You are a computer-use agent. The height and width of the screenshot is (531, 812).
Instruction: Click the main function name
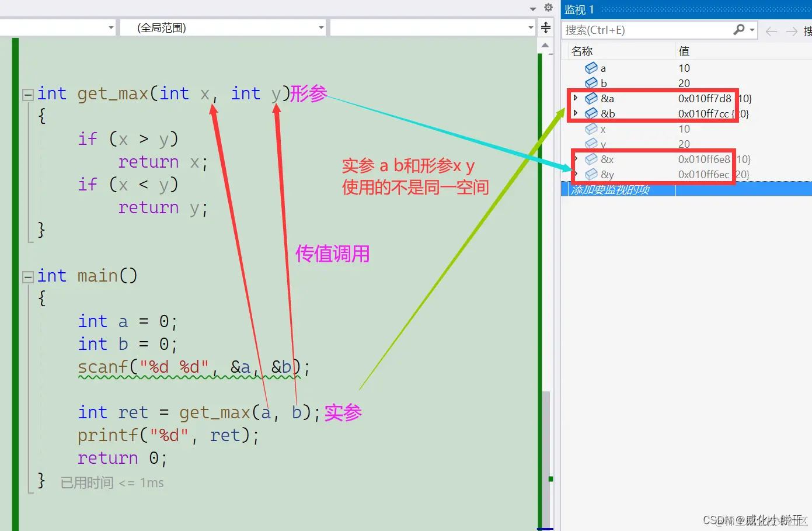pos(97,276)
